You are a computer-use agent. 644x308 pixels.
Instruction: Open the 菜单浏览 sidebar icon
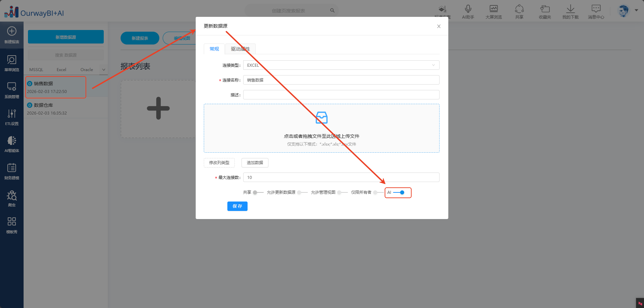(x=12, y=63)
